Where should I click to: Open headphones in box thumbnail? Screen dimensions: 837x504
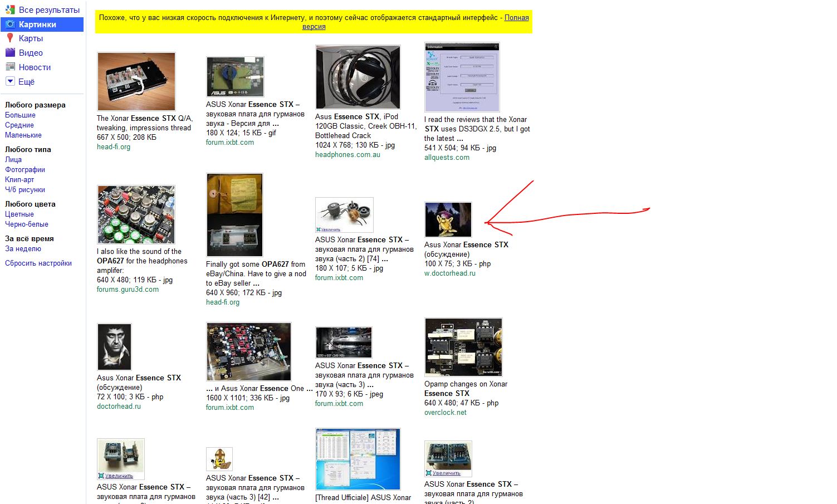tap(358, 77)
